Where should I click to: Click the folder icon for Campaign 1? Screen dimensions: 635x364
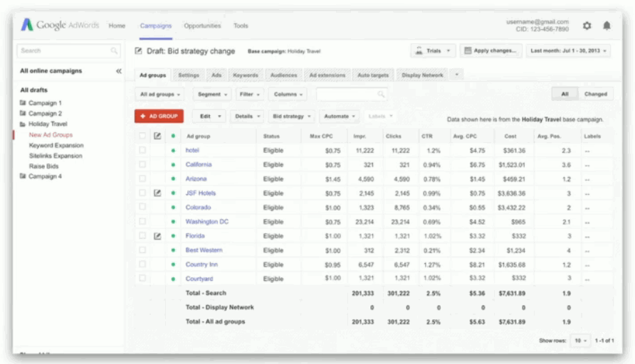[23, 102]
